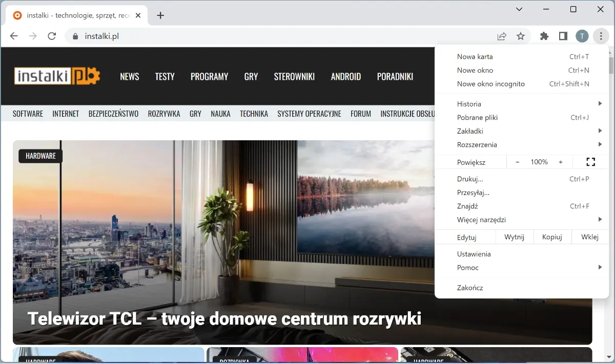Open Nowe okno incognito from the menu
Screen dimensions: 615x364
tap(491, 83)
